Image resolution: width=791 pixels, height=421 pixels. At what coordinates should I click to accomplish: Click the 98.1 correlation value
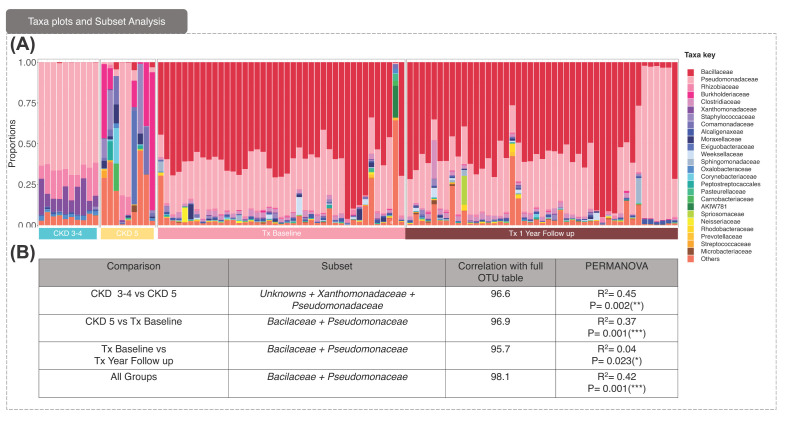[500, 377]
